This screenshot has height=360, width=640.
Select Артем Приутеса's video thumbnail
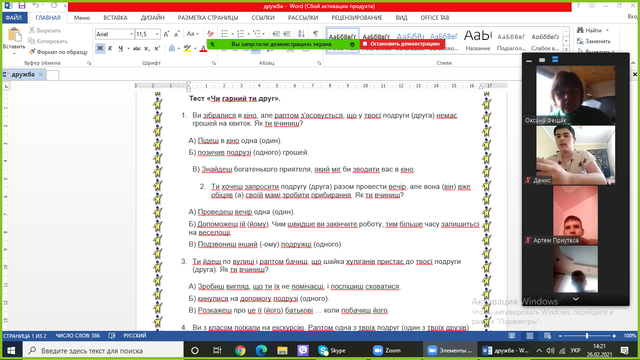[576, 215]
